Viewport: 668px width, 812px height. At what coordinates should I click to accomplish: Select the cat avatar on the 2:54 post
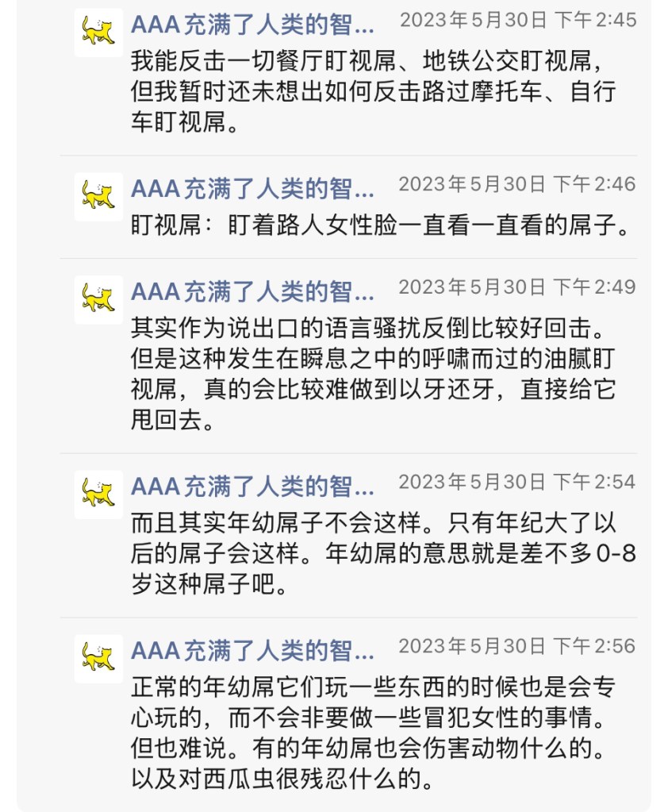pyautogui.click(x=98, y=495)
